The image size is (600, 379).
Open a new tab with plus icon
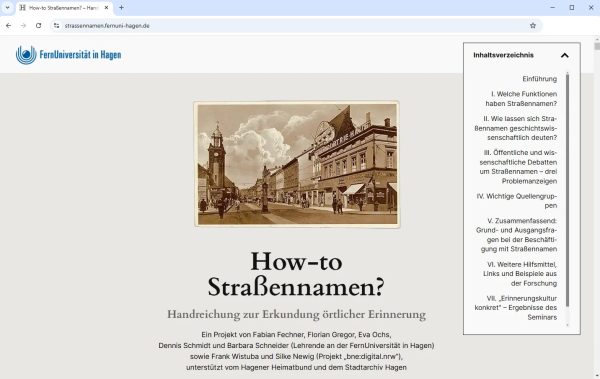121,7
